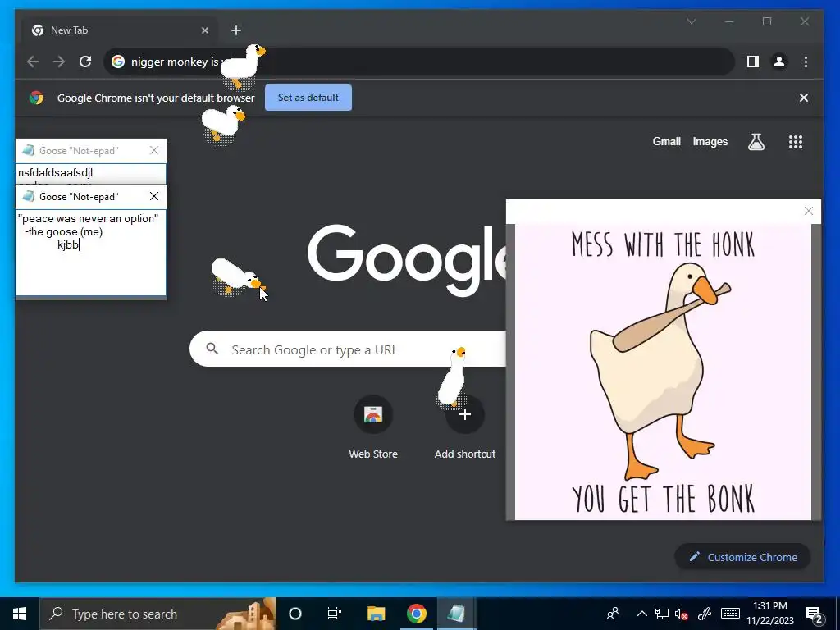840x630 pixels.
Task: Click the goose with bat meme image
Action: click(x=663, y=372)
